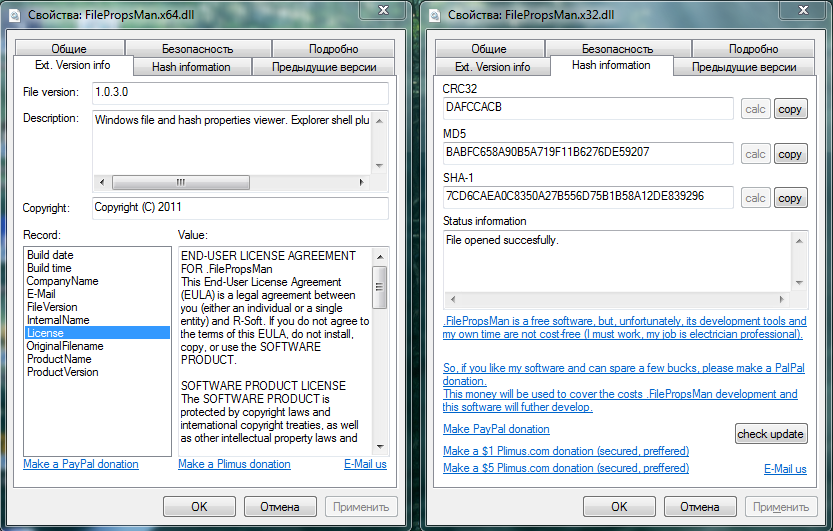This screenshot has width=833, height=531.
Task: Open Make a PayPal donation link in x64 window
Action: [81, 464]
